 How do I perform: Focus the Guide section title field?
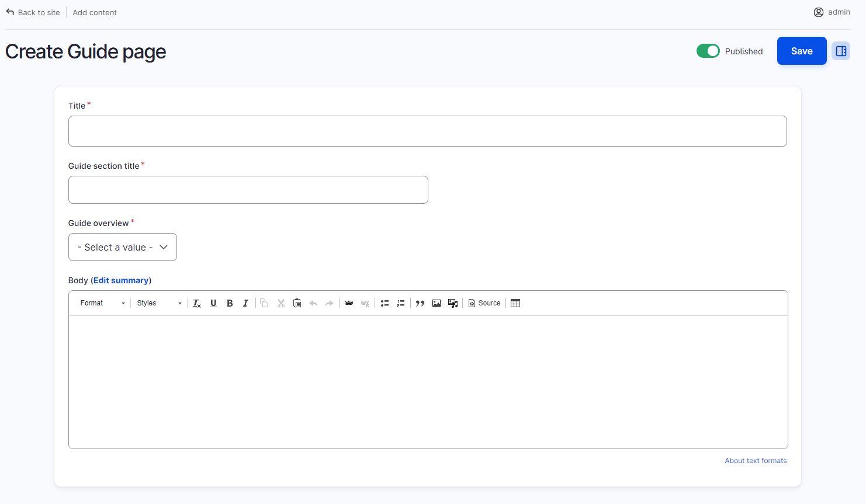coord(248,190)
